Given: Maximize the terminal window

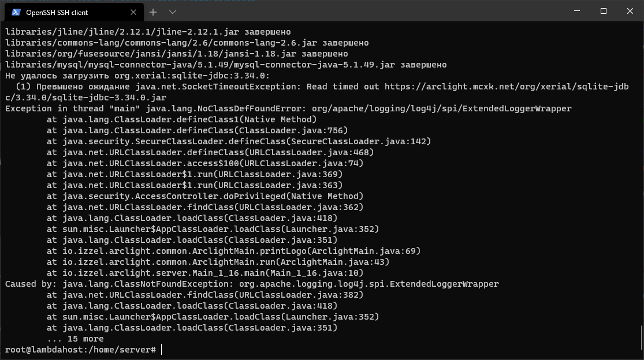Looking at the screenshot, I should click(602, 11).
